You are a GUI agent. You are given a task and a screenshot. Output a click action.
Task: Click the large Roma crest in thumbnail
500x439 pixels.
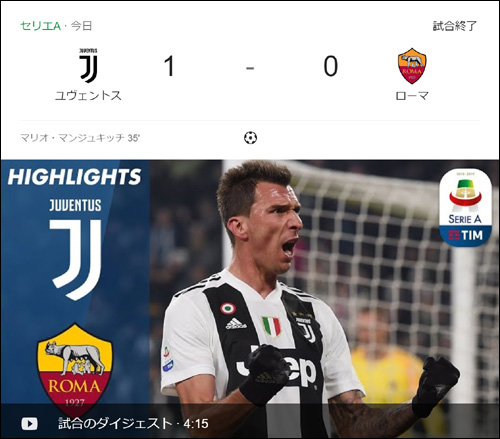pyautogui.click(x=75, y=365)
